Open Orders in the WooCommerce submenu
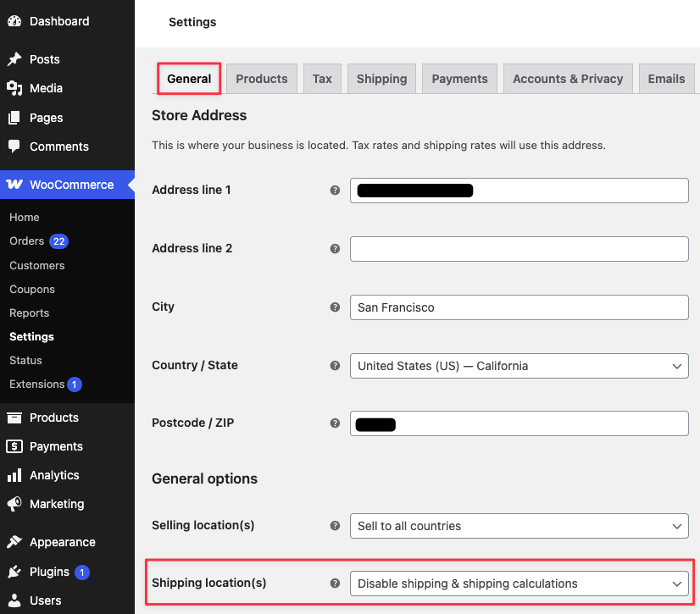 click(26, 241)
